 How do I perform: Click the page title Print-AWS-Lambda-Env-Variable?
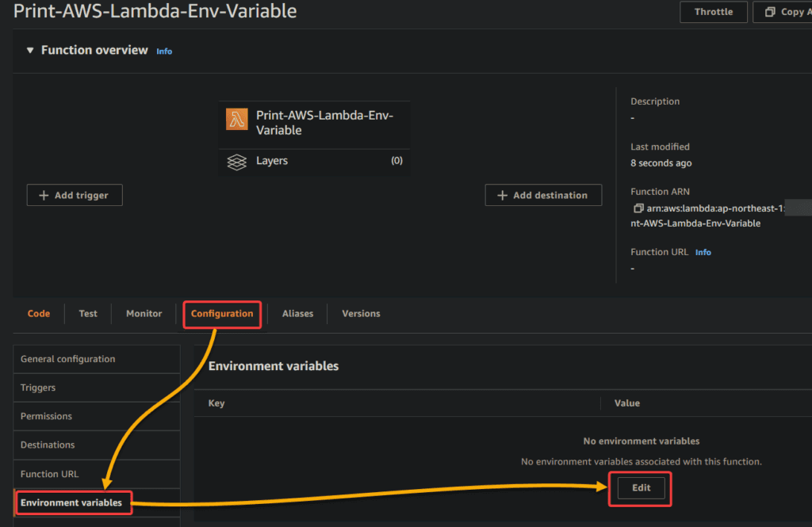tap(155, 11)
